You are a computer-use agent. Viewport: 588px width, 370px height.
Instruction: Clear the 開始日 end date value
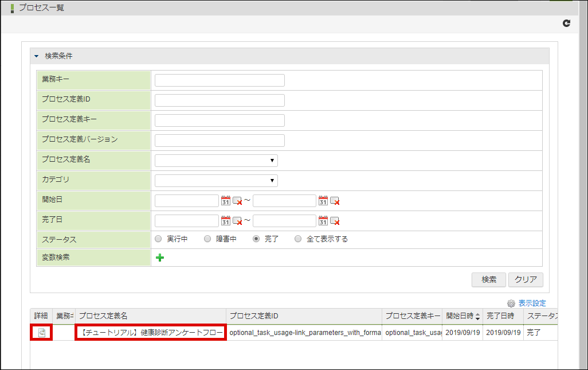pos(335,201)
